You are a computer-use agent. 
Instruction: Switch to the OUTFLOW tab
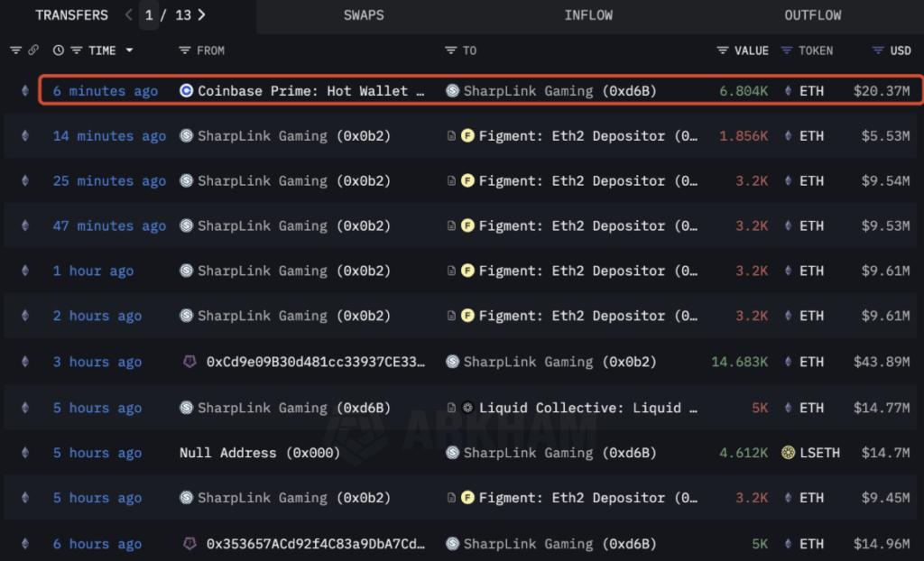(x=813, y=15)
